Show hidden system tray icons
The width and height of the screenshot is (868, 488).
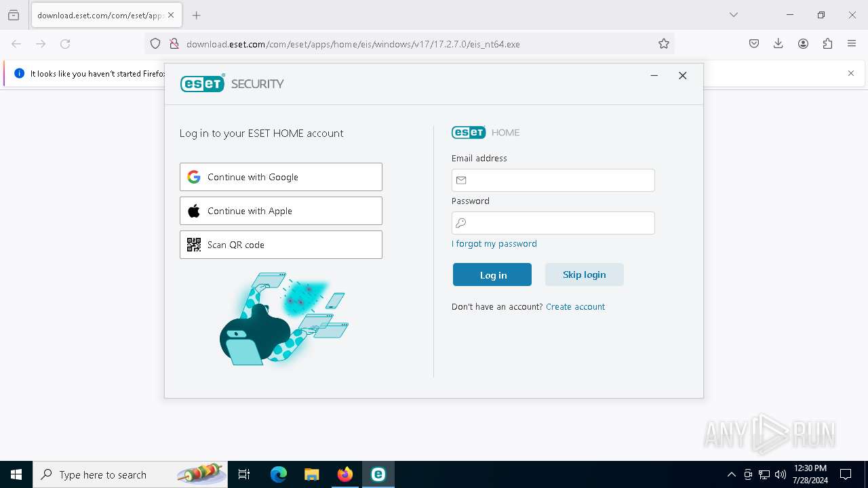pos(731,474)
